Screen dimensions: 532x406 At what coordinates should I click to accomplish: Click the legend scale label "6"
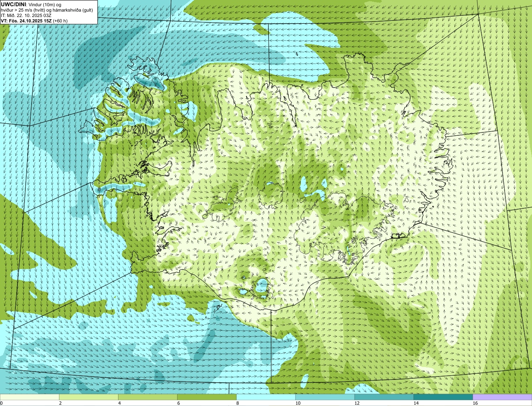tap(179, 403)
